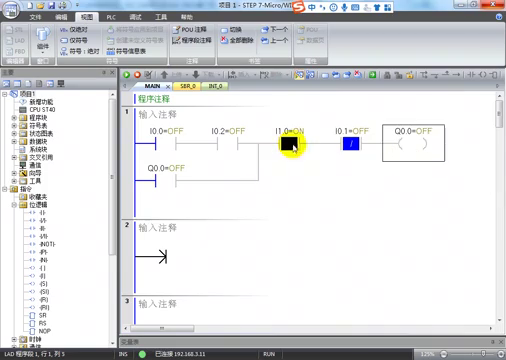Viewport: 506px width, 360px height.
Task: Click the zoom slider handle in status bar
Action: click(x=483, y=353)
